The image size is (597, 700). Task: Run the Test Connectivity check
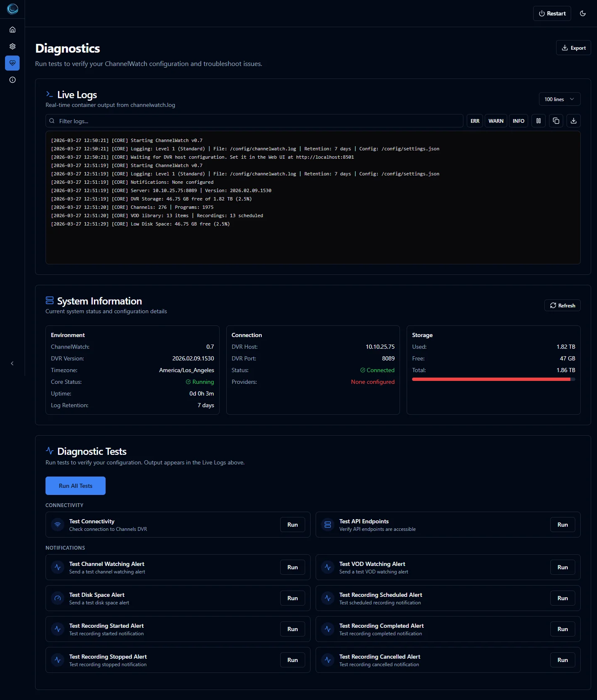click(293, 525)
